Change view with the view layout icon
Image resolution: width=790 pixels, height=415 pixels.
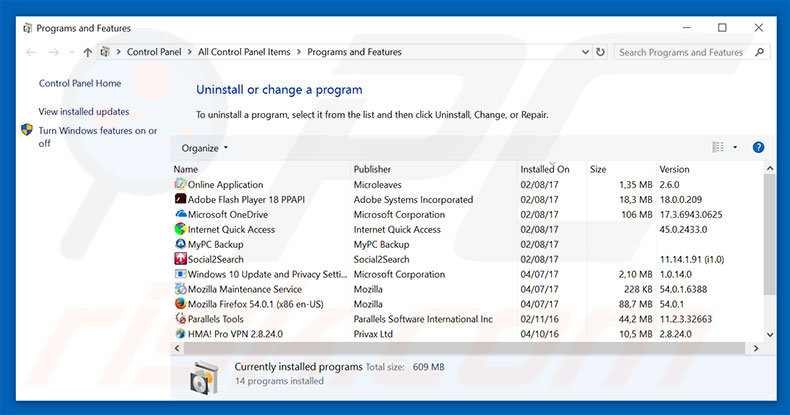click(718, 147)
